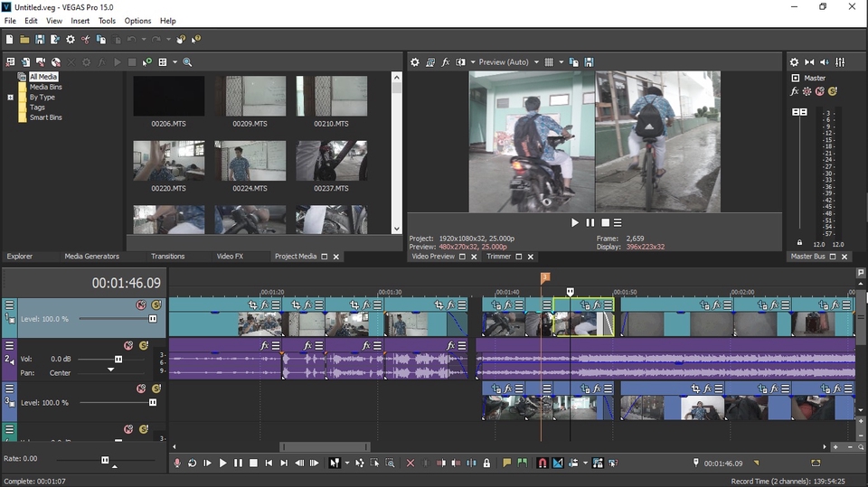Open Video Output FX in the preview toolbar
868x487 pixels.
445,62
